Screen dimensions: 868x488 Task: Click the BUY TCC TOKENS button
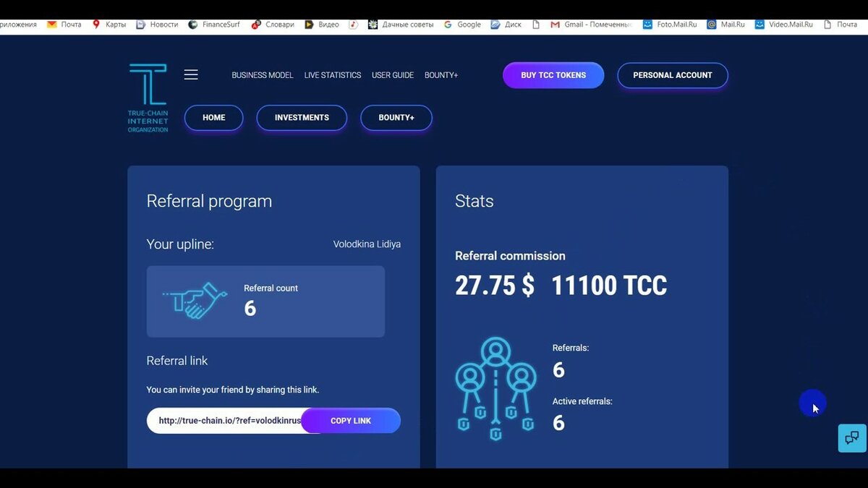coord(553,75)
